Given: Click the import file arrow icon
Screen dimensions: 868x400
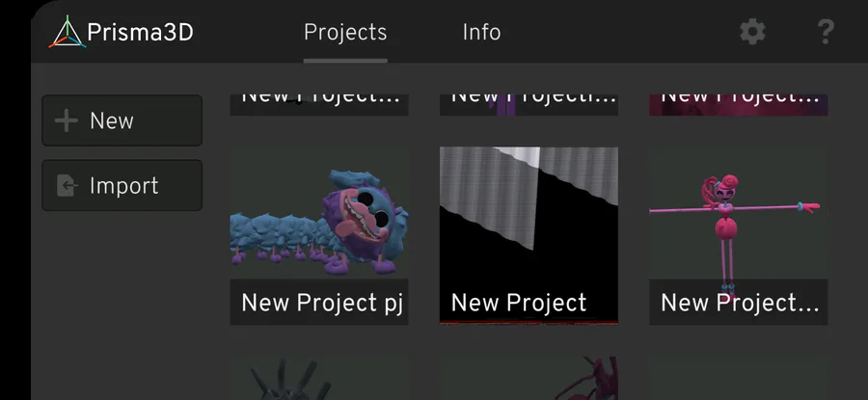Looking at the screenshot, I should pos(67,185).
